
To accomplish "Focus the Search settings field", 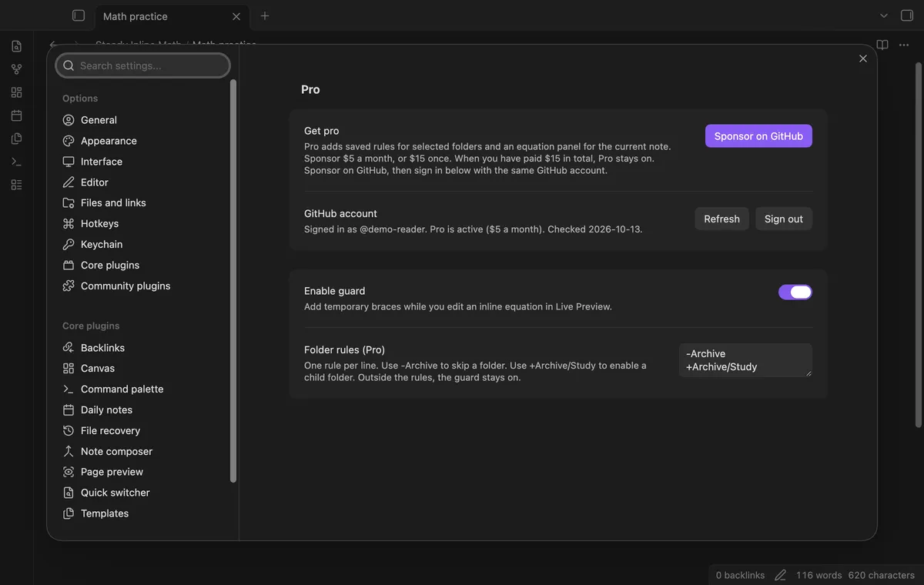I will tap(143, 65).
